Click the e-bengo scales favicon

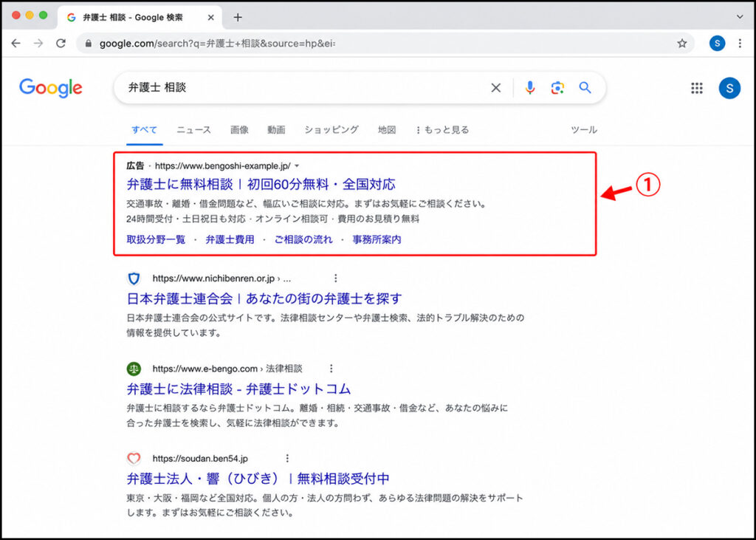pyautogui.click(x=134, y=369)
